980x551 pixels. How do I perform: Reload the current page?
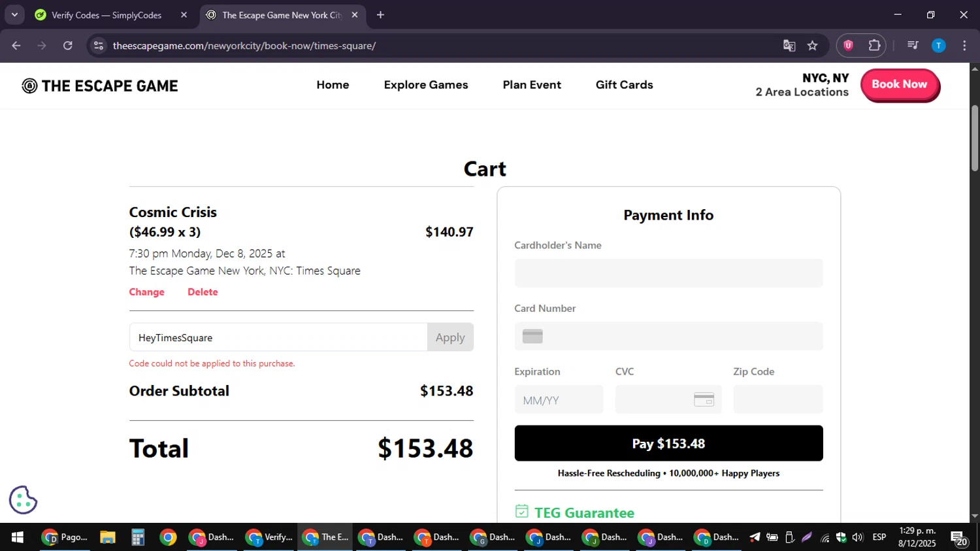coord(68,46)
